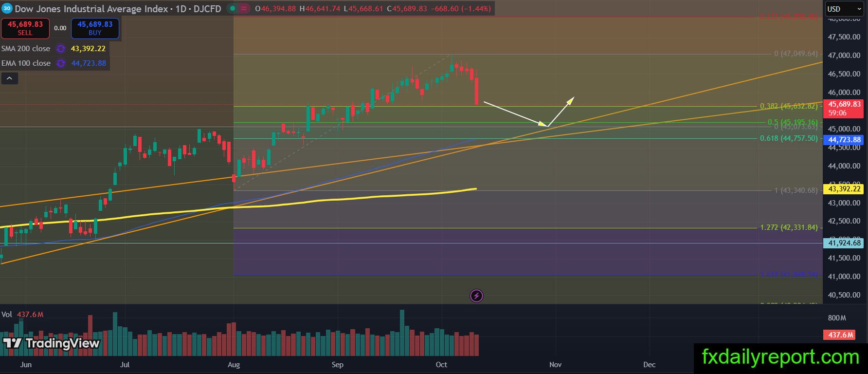This screenshot has height=374, width=868.
Task: Click the blue 44,723.88 EMA axis label
Action: (x=844, y=140)
